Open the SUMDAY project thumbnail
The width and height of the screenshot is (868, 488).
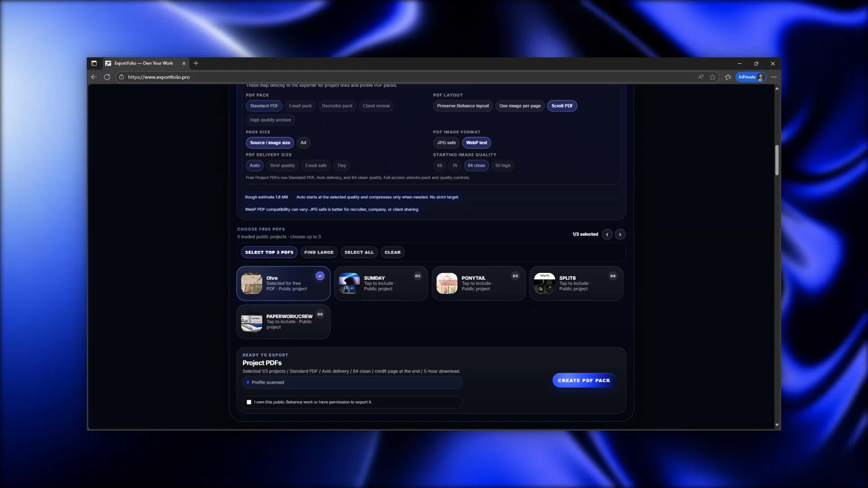349,284
